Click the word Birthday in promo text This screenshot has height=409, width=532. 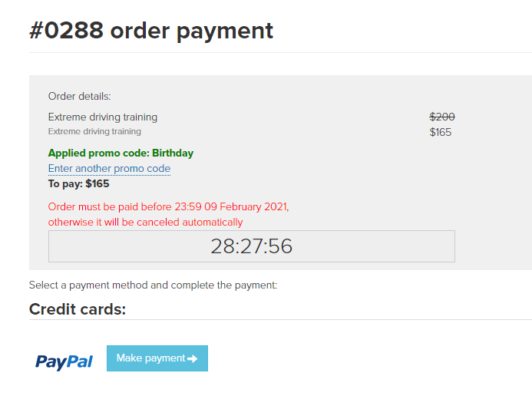click(x=173, y=153)
